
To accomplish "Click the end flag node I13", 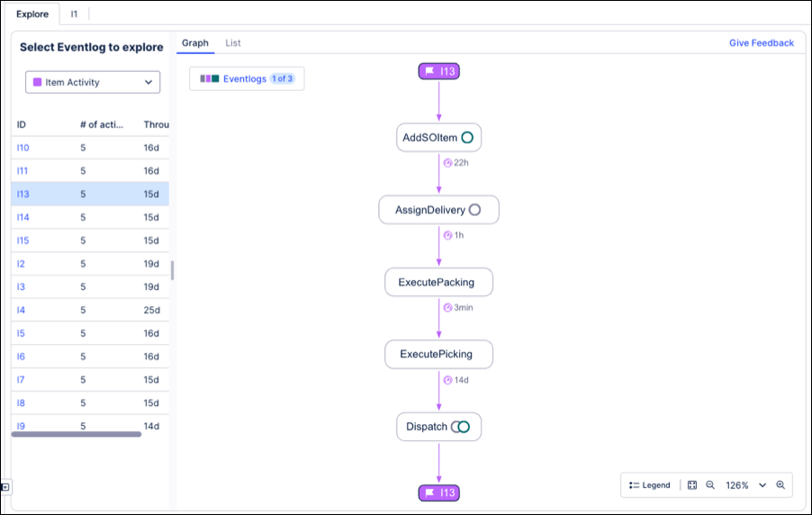I will click(x=438, y=492).
